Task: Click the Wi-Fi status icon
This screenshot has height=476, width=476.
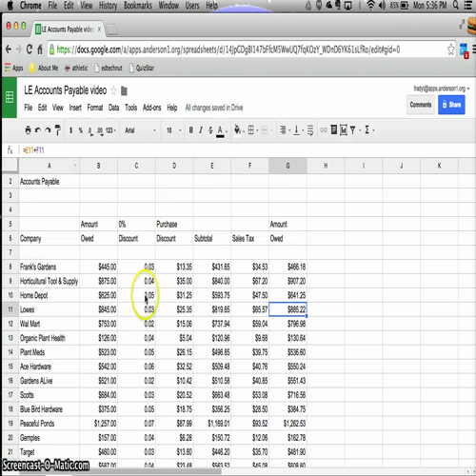Action: [370, 6]
